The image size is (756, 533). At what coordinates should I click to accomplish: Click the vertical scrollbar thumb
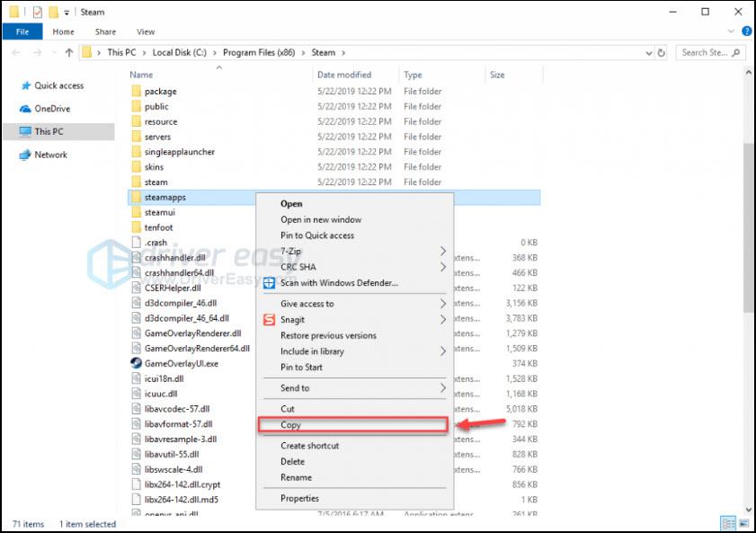(x=748, y=227)
